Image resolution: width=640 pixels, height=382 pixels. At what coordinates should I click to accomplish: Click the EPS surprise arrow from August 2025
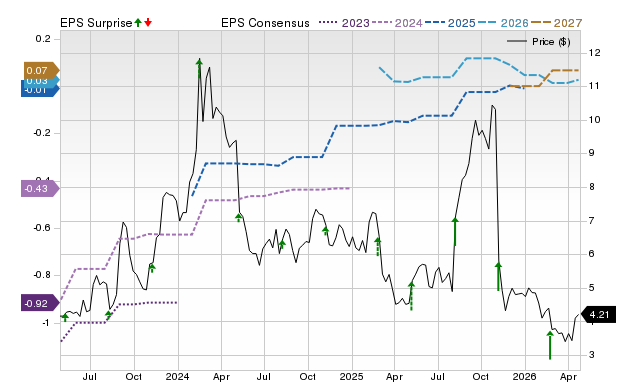point(455,232)
